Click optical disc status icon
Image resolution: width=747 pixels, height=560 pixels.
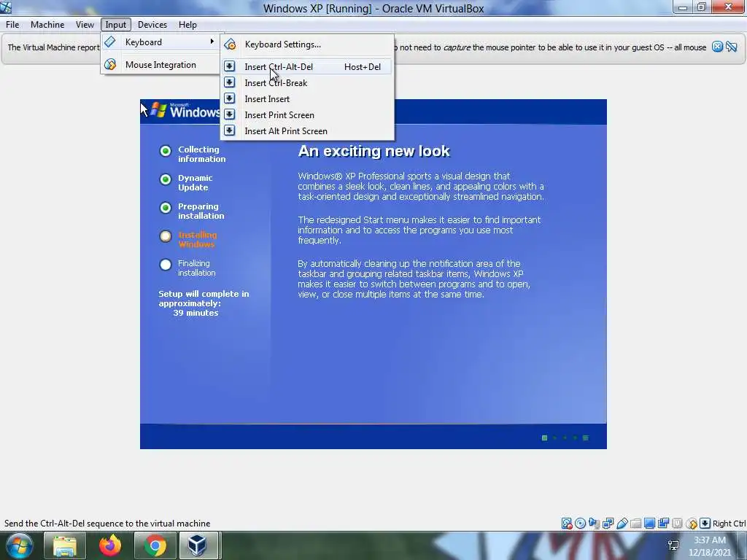coord(580,524)
